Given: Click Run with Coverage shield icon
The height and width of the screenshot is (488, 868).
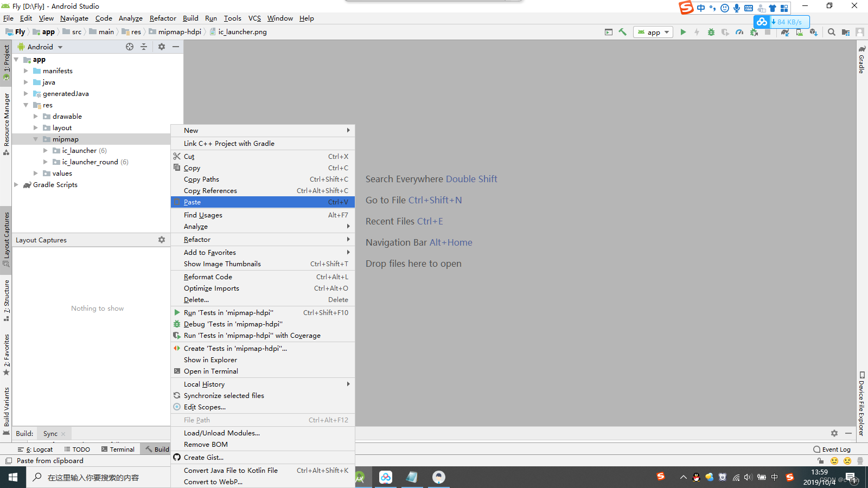Looking at the screenshot, I should [x=725, y=32].
